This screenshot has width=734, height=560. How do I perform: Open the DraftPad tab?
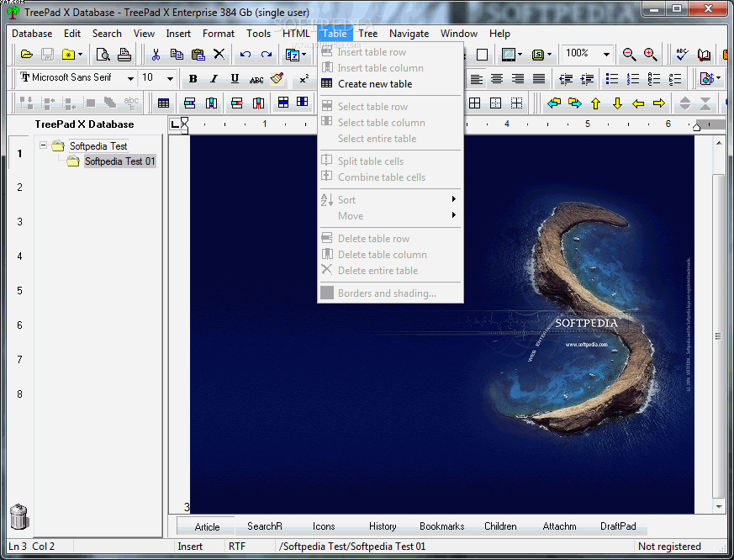[618, 526]
